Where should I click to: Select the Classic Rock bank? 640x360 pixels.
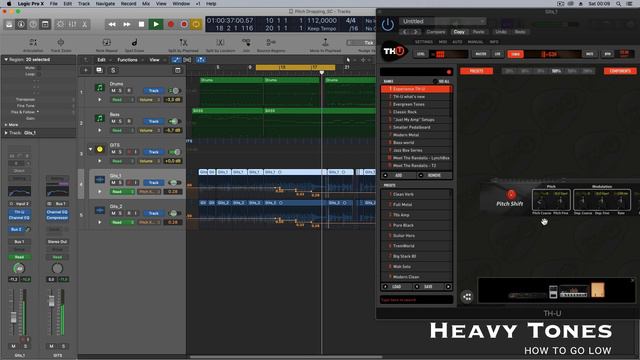click(416, 112)
